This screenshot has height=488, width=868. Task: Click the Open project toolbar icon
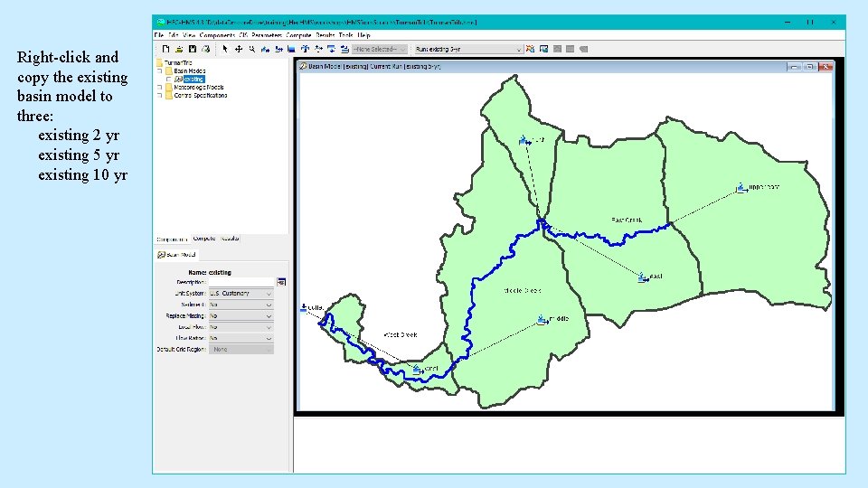click(179, 49)
